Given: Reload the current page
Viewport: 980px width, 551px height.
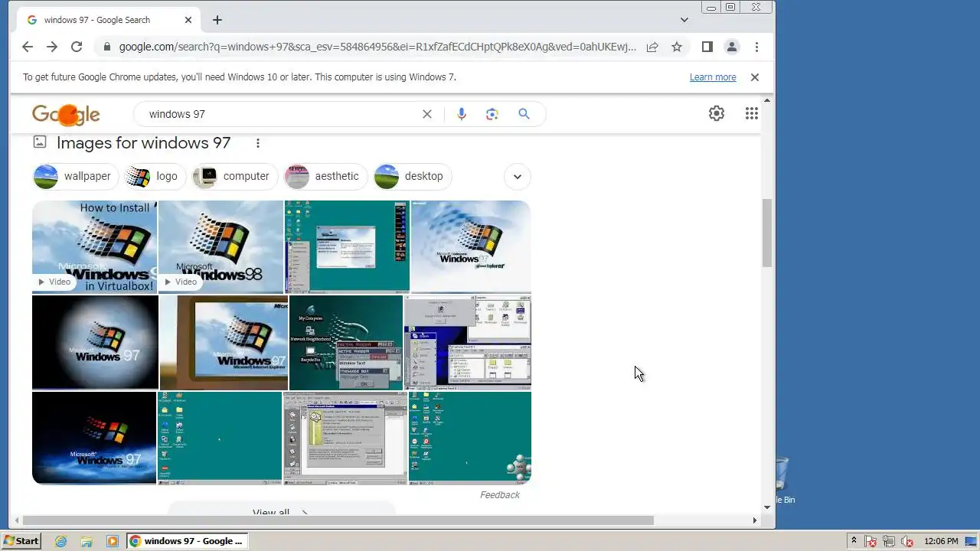Looking at the screenshot, I should [77, 47].
